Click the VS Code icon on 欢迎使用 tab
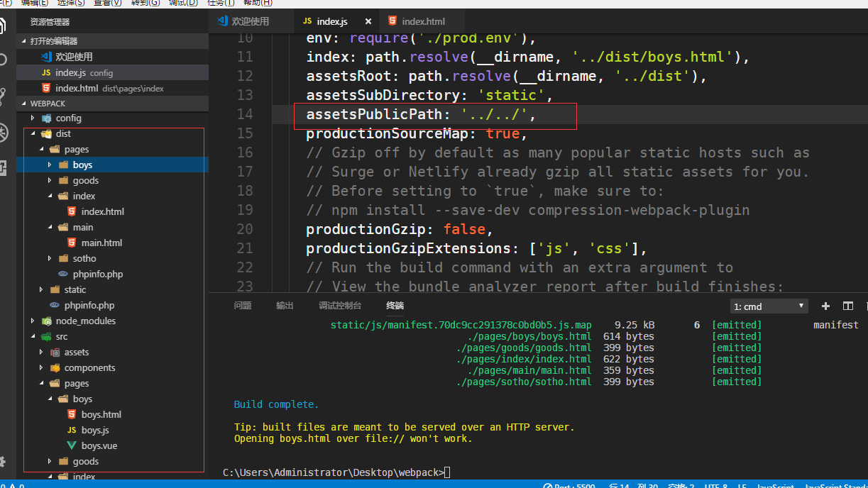Image resolution: width=868 pixels, height=488 pixels. tap(222, 21)
